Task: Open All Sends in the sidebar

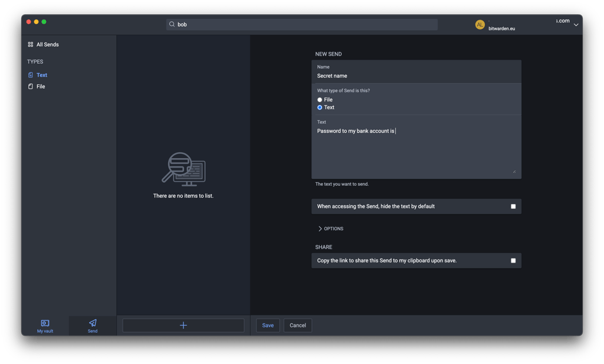Action: [x=43, y=44]
